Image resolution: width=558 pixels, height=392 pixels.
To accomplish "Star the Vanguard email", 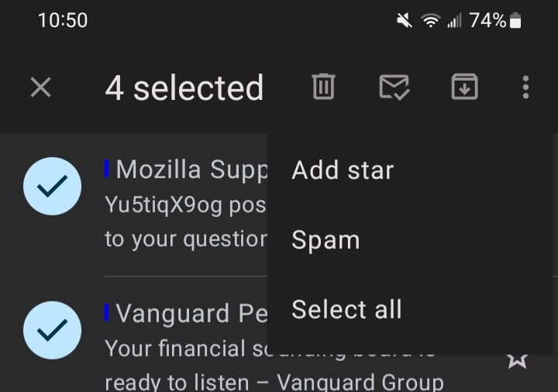I will click(517, 360).
